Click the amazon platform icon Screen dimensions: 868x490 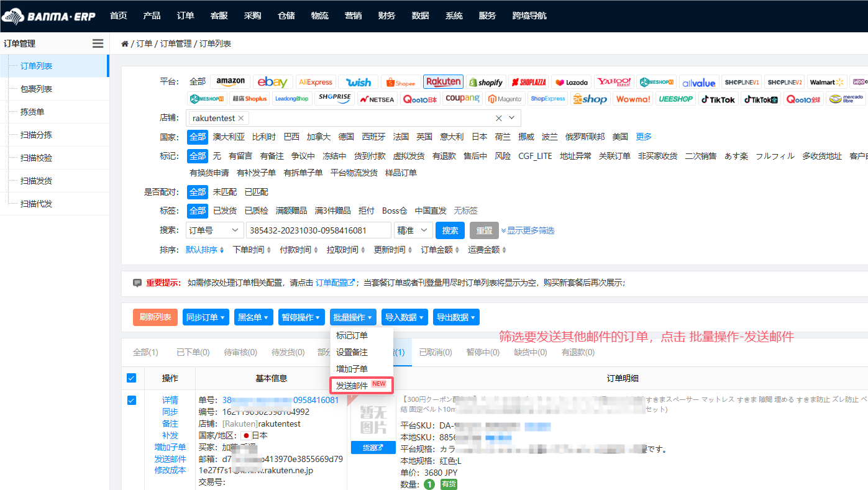[x=231, y=81]
